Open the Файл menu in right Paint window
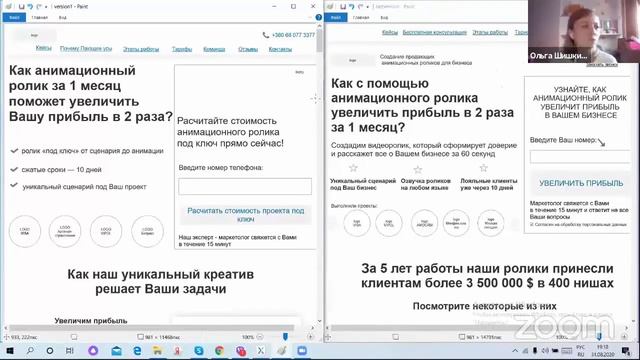The height and width of the screenshot is (360, 640). click(x=336, y=18)
